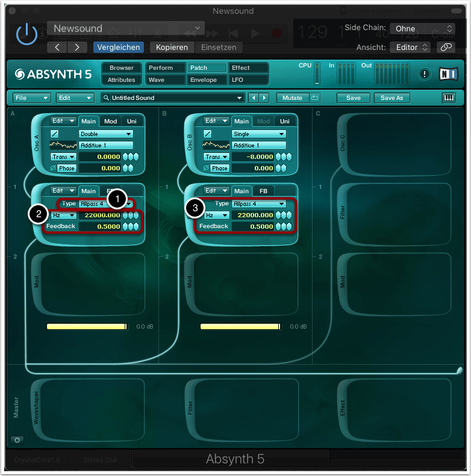The width and height of the screenshot is (471, 476).
Task: Click Osc A waveform thumbnail
Action: (63, 145)
